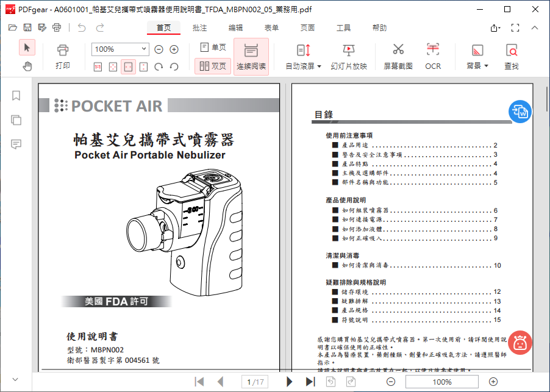Zoom out with the toolbar minus icon
This screenshot has height=392, width=550.
pyautogui.click(x=159, y=49)
